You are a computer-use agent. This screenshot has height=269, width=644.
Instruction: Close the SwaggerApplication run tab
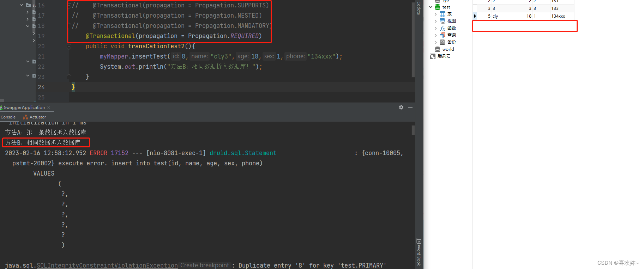click(49, 108)
